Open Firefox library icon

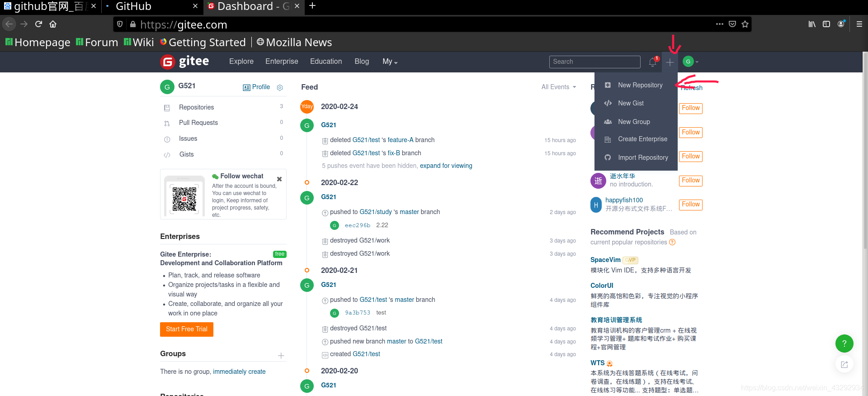click(x=812, y=24)
